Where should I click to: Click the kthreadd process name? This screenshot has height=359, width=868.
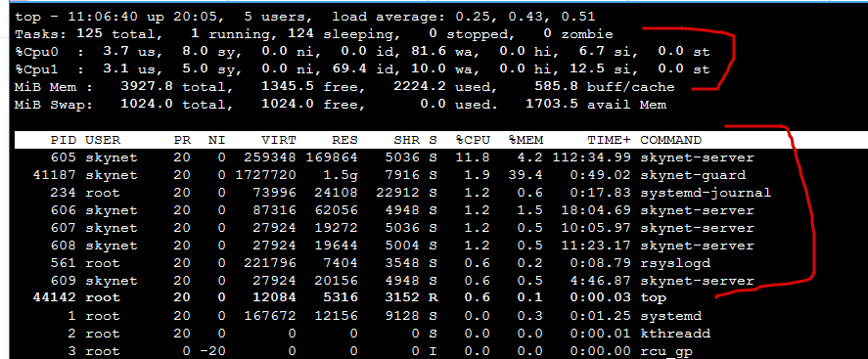coord(675,334)
